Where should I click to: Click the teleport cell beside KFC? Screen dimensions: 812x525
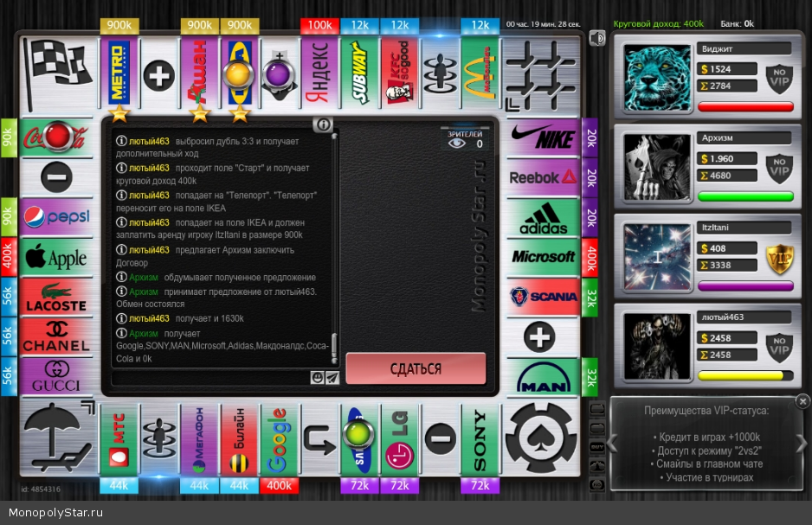440,74
